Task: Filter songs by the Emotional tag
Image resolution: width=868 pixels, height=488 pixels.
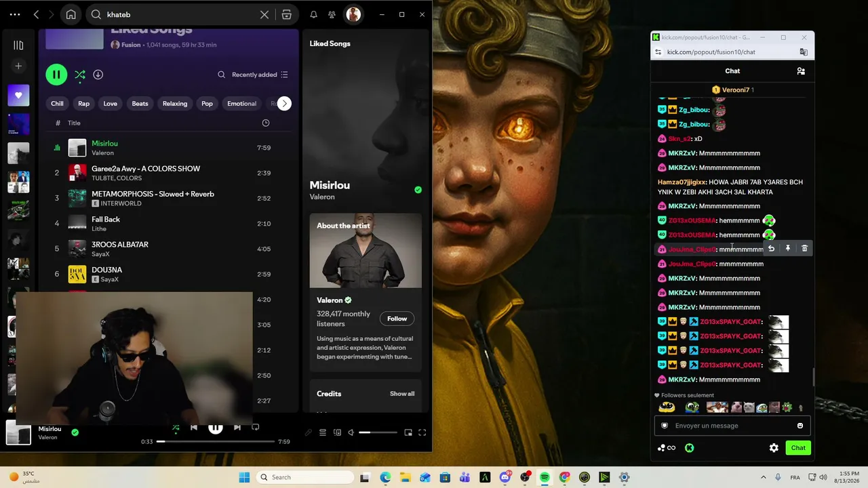Action: 241,104
